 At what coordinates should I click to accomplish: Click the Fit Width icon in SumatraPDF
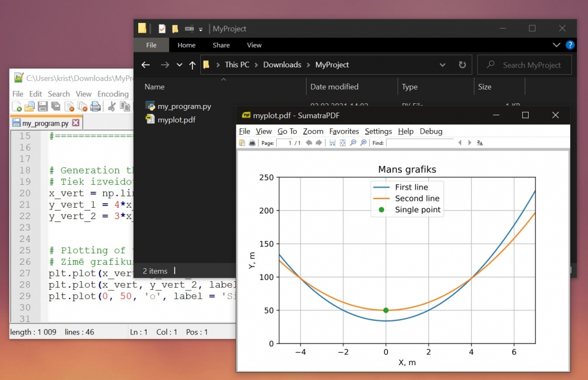332,143
